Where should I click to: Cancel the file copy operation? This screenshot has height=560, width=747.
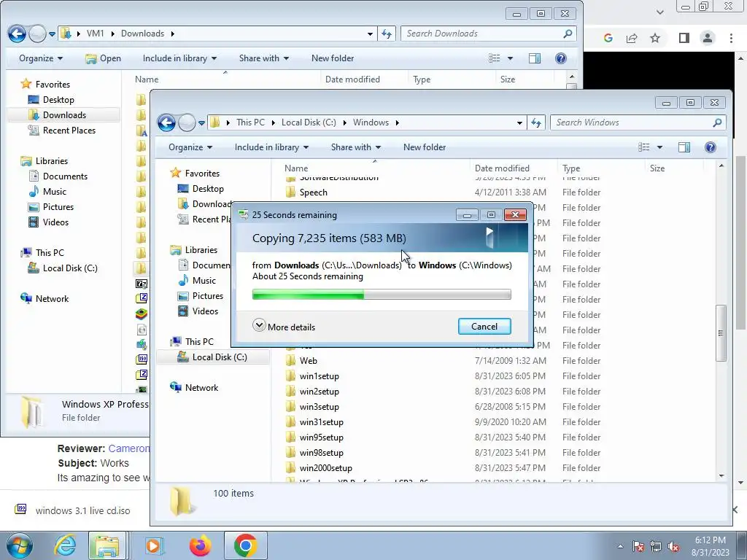(484, 327)
